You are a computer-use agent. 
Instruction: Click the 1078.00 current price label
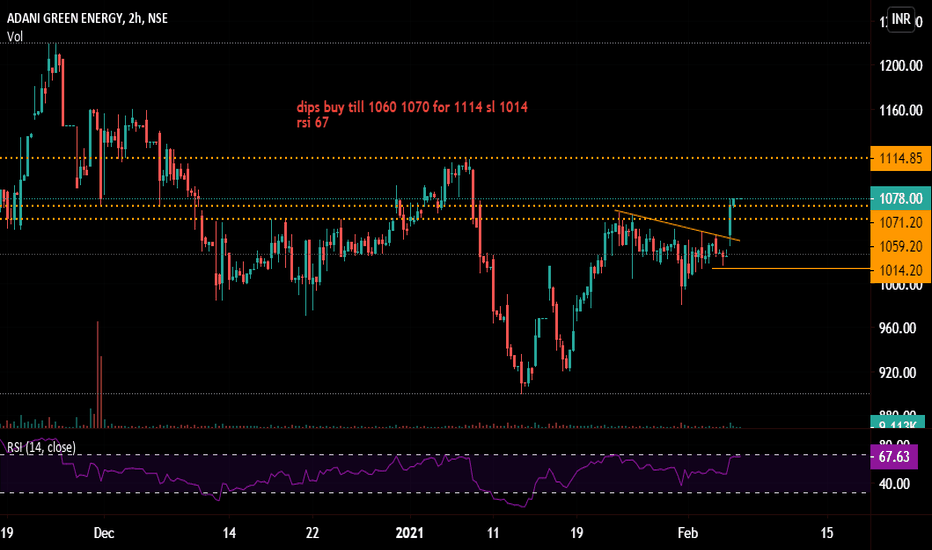pos(900,199)
